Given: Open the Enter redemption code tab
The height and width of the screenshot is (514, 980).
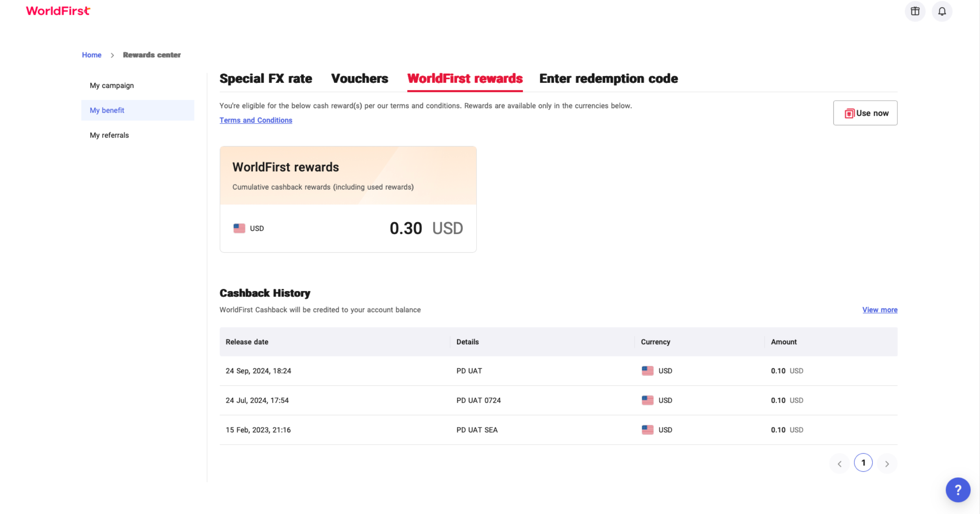Looking at the screenshot, I should click(609, 79).
